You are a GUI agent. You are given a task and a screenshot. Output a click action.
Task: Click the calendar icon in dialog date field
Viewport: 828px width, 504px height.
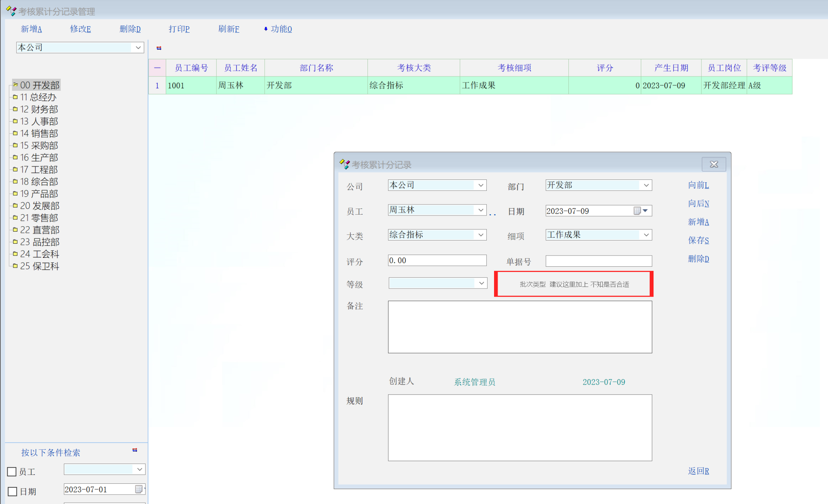coord(637,211)
